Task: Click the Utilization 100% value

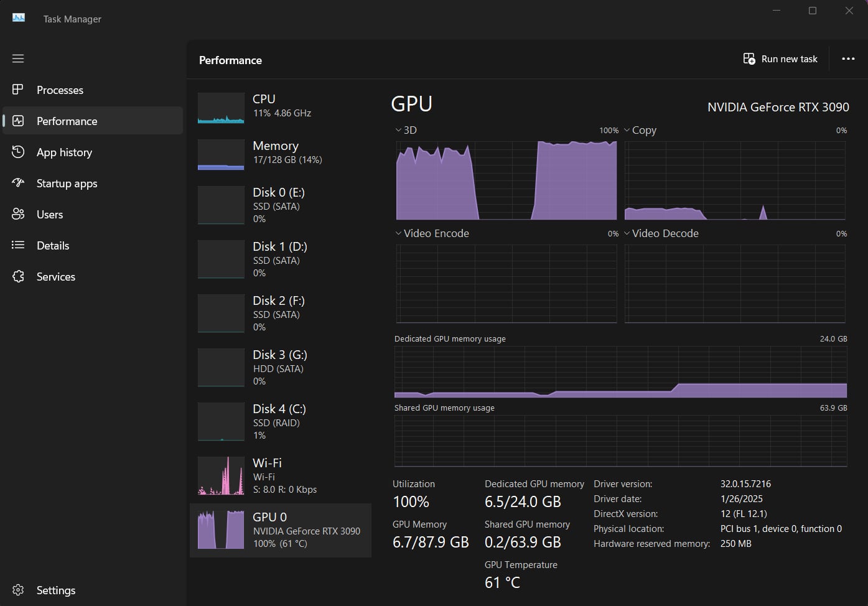Action: point(411,501)
